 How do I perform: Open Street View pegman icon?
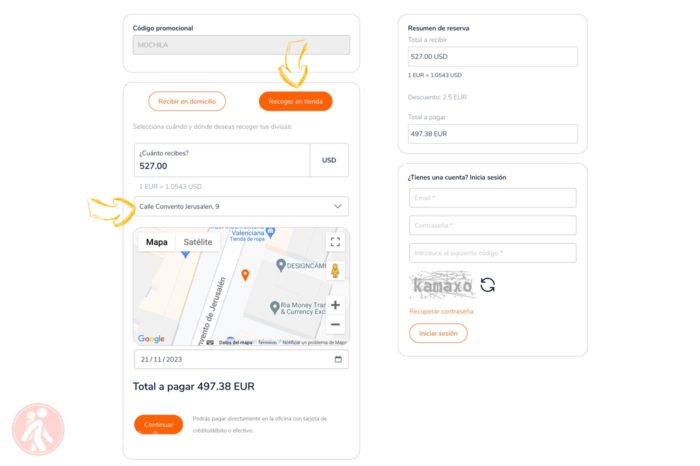(x=335, y=270)
